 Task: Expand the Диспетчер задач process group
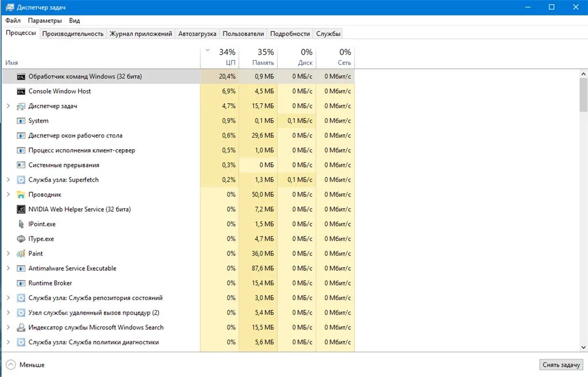pos(8,106)
